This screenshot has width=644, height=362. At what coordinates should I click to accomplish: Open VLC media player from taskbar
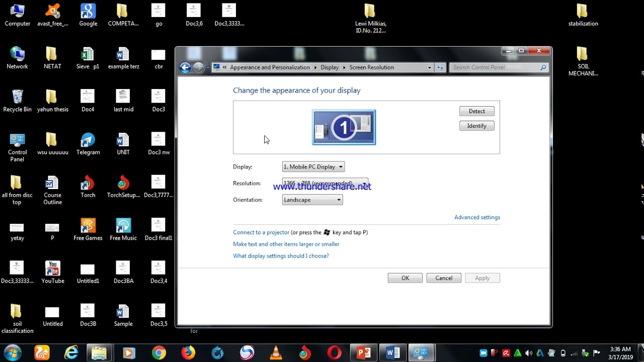(x=276, y=353)
